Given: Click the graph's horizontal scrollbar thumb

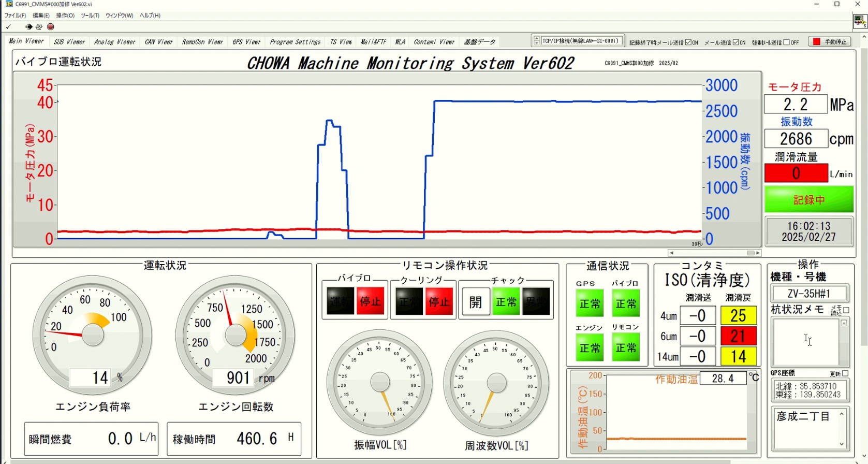Looking at the screenshot, I should point(750,253).
